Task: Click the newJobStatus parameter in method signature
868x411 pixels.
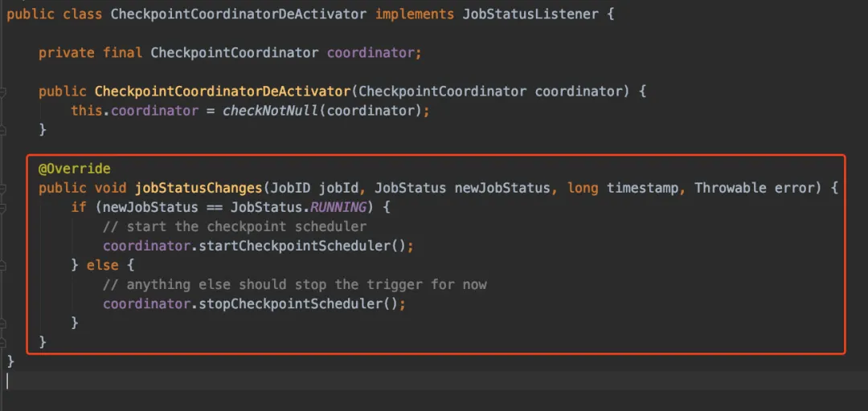Action: 502,188
